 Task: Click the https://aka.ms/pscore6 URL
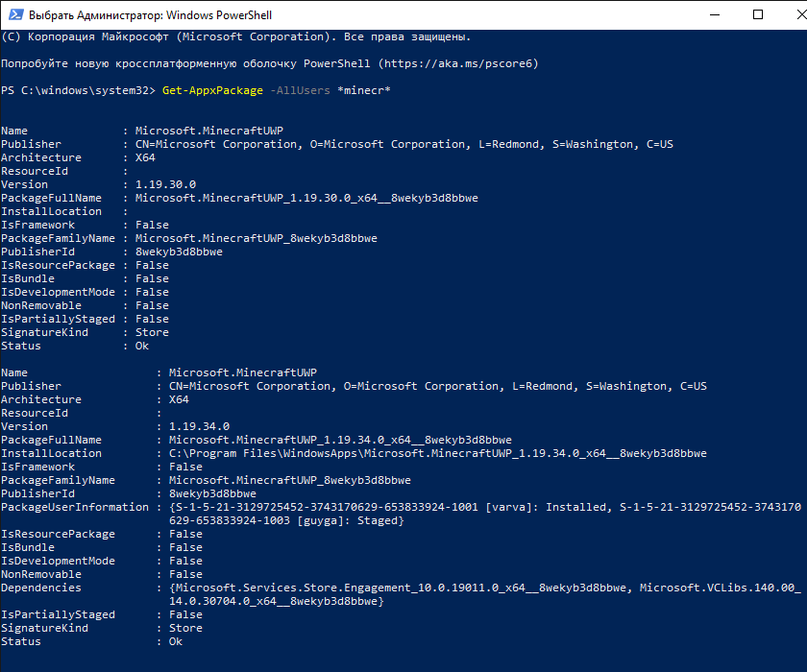pyautogui.click(x=458, y=63)
